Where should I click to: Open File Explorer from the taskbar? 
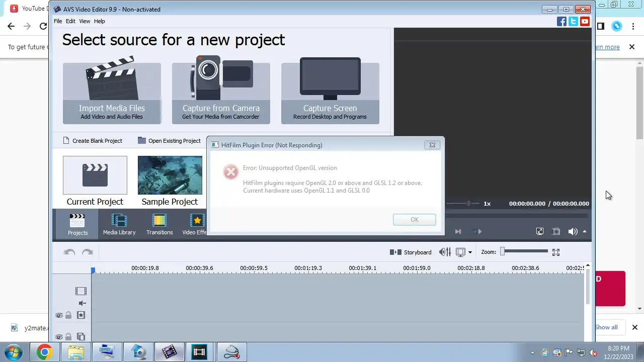75,352
